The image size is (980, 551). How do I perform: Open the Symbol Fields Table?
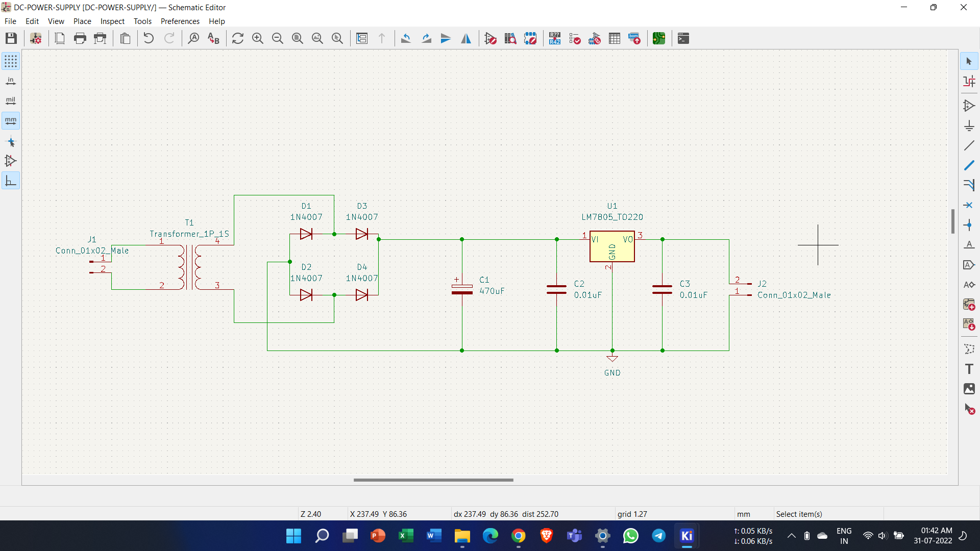(615, 38)
